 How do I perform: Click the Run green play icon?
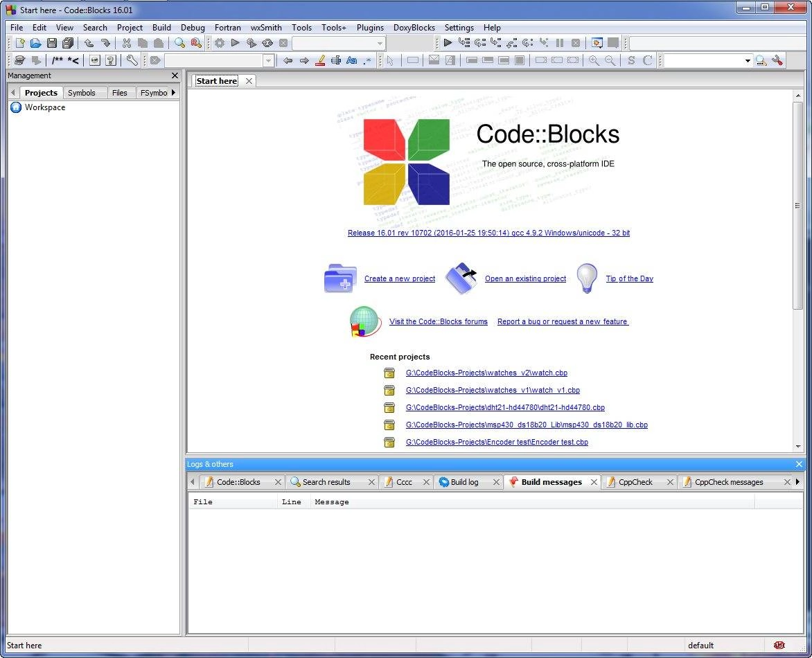tap(235, 43)
